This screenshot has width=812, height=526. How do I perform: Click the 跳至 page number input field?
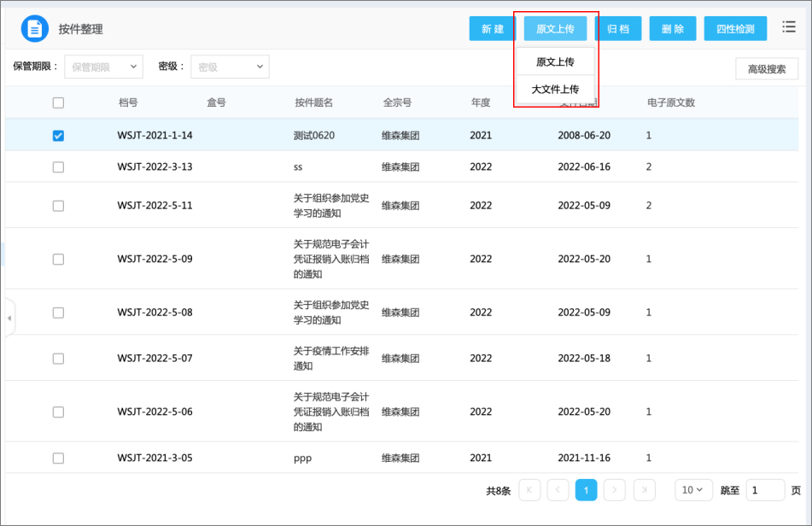click(x=765, y=490)
